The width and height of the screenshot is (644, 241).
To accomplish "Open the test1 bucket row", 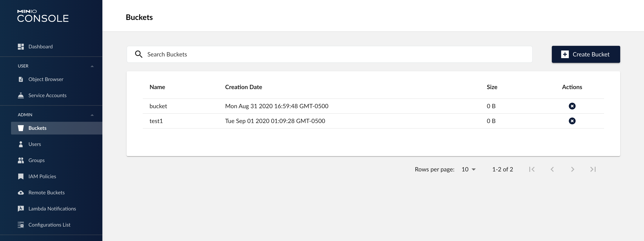I will click(x=156, y=121).
